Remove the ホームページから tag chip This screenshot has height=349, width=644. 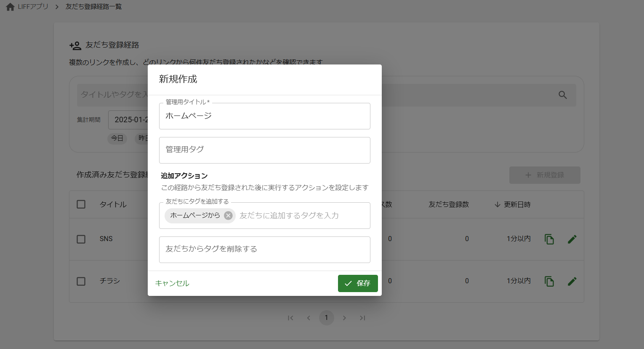coord(228,215)
